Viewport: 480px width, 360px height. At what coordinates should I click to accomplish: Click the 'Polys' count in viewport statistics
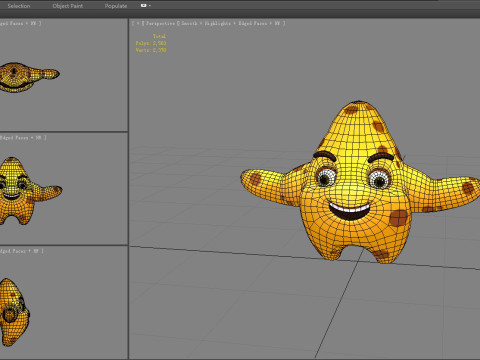[x=151, y=43]
